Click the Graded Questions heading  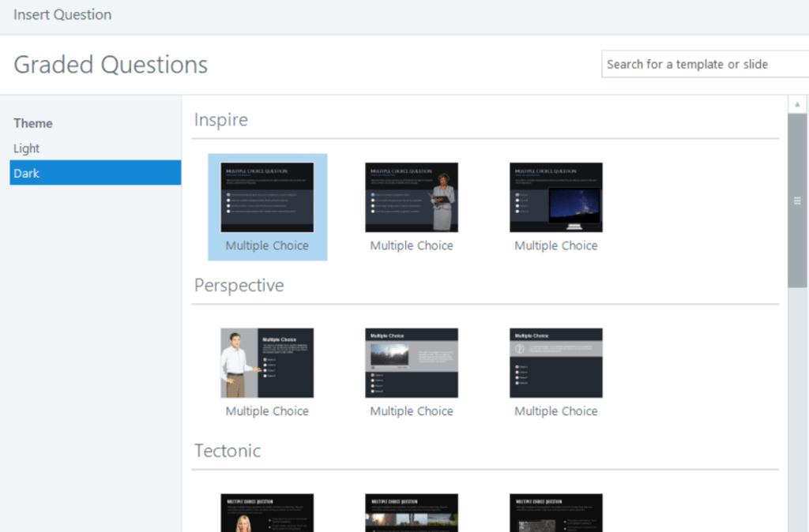click(x=110, y=65)
